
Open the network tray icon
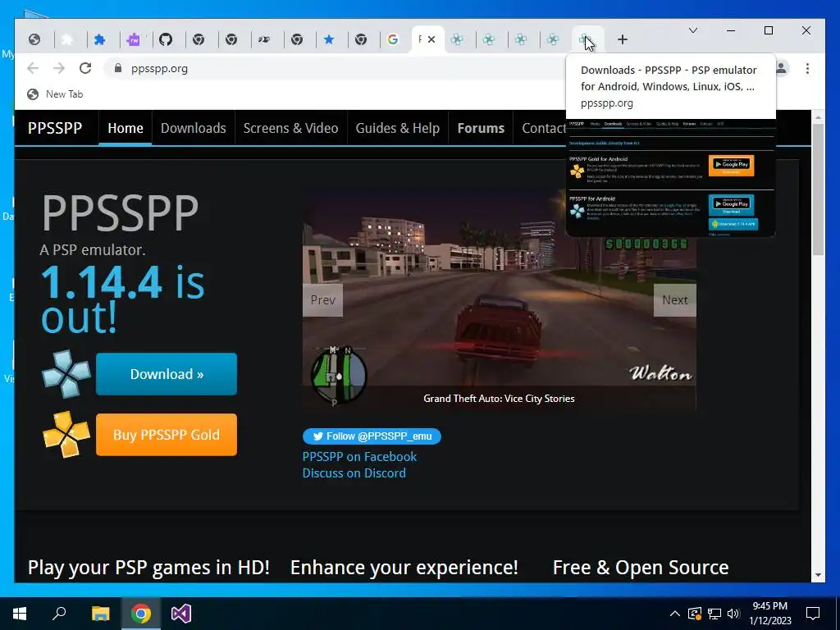click(714, 614)
